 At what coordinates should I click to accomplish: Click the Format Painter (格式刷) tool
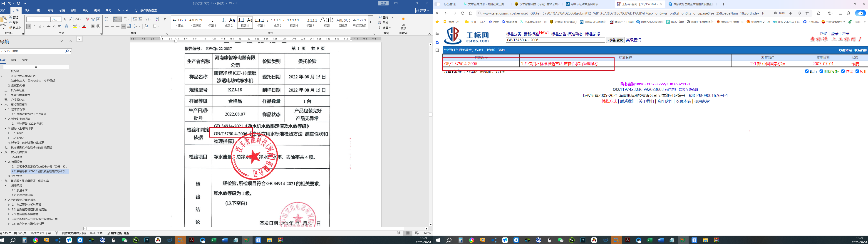tap(15, 28)
